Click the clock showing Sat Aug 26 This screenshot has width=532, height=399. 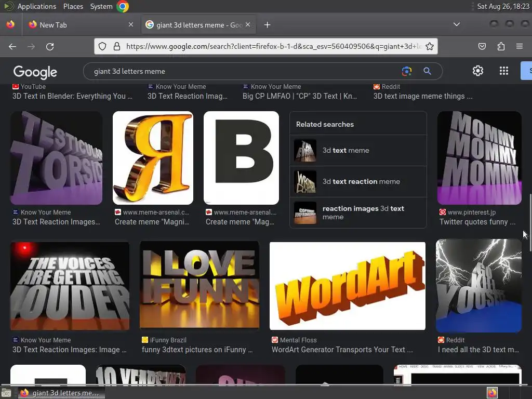(503, 6)
